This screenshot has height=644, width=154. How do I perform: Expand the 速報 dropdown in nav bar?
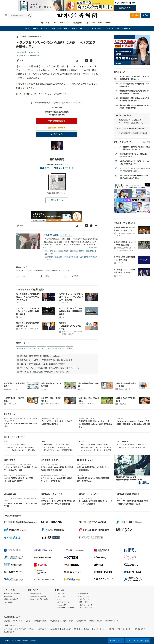[36, 29]
